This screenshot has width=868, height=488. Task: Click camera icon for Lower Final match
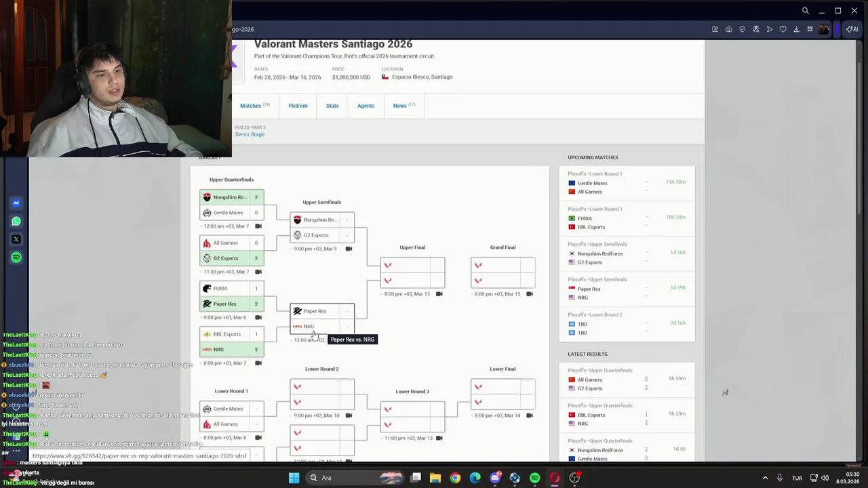(x=529, y=415)
